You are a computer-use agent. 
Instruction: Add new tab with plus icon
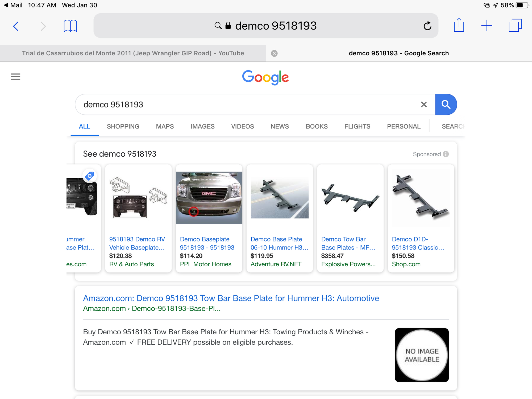(x=487, y=26)
